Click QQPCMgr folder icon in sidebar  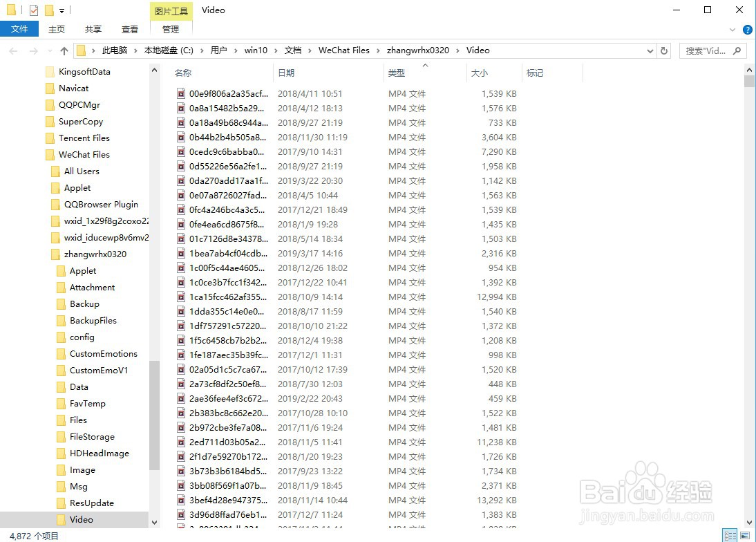[x=50, y=105]
